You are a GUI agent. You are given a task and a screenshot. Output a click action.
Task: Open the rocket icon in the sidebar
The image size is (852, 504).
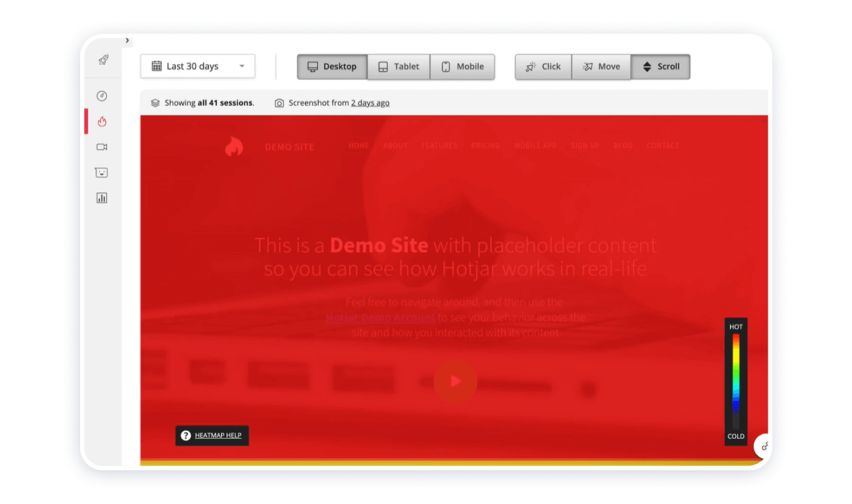click(x=103, y=60)
